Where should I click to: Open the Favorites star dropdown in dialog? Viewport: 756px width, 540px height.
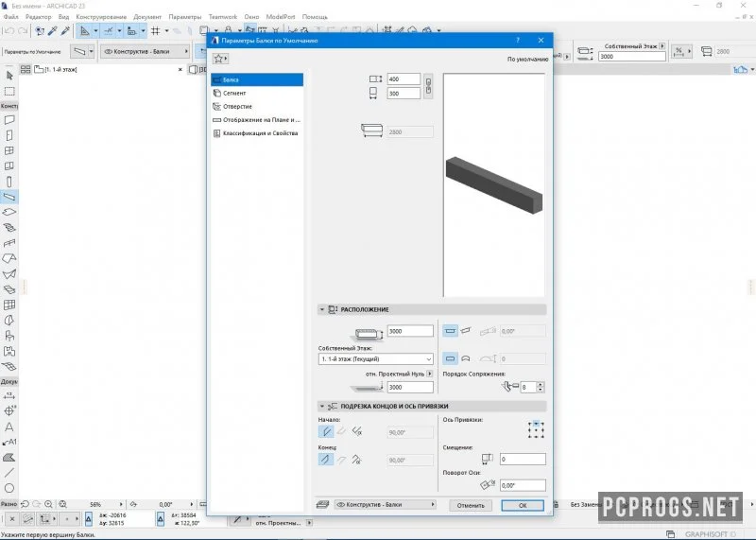click(220, 59)
